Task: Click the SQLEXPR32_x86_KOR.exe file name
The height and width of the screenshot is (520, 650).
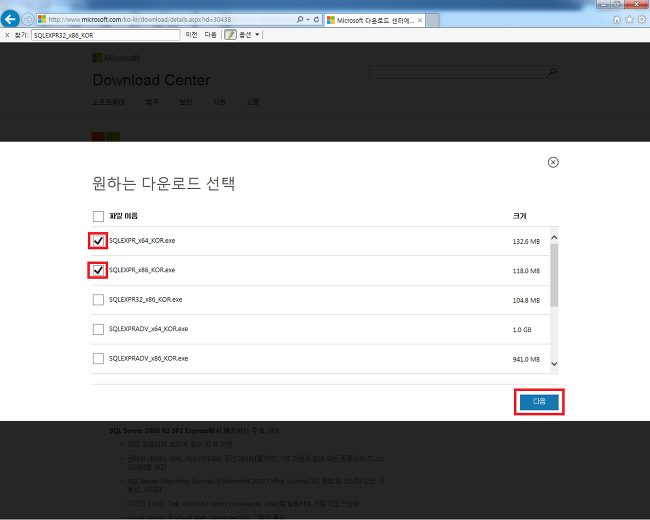Action: pos(146,299)
